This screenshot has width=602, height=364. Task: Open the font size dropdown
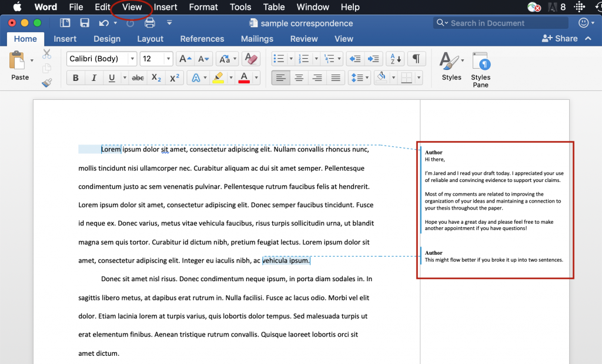coord(167,58)
